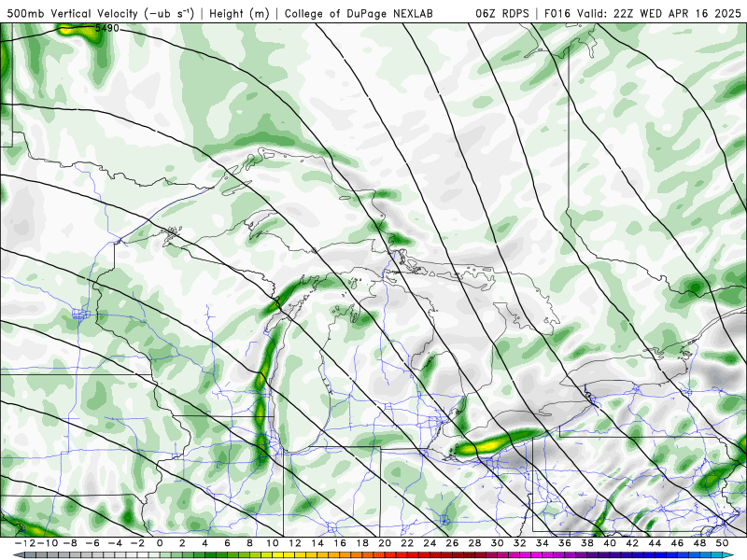Click the '-6' value on the color scale
This screenshot has height=560, width=747.
tap(92, 543)
